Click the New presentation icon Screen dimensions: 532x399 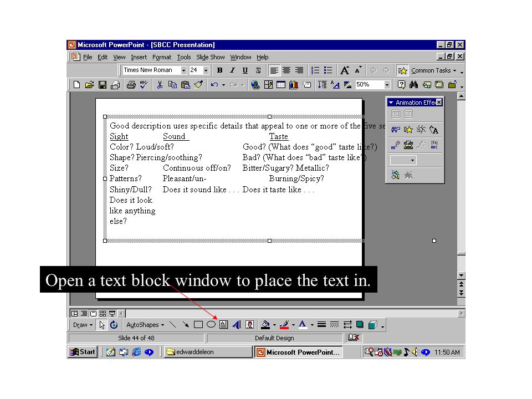coord(76,84)
